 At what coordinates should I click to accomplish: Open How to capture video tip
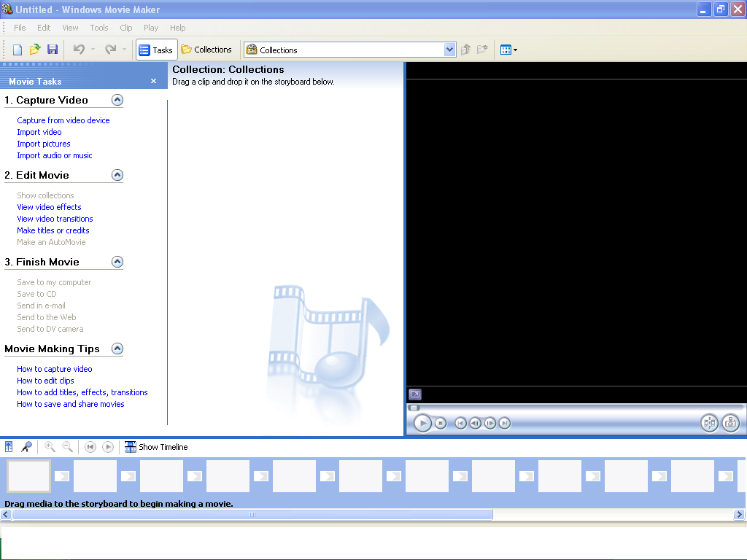(54, 369)
